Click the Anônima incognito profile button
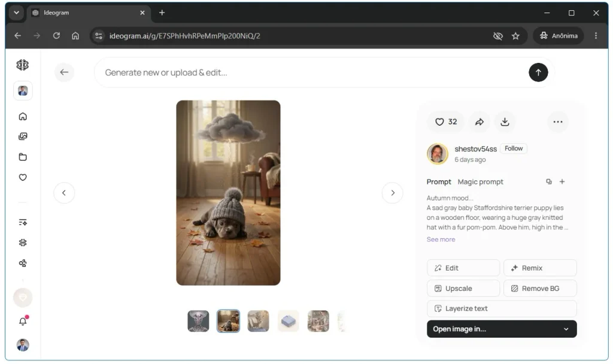 tap(559, 35)
